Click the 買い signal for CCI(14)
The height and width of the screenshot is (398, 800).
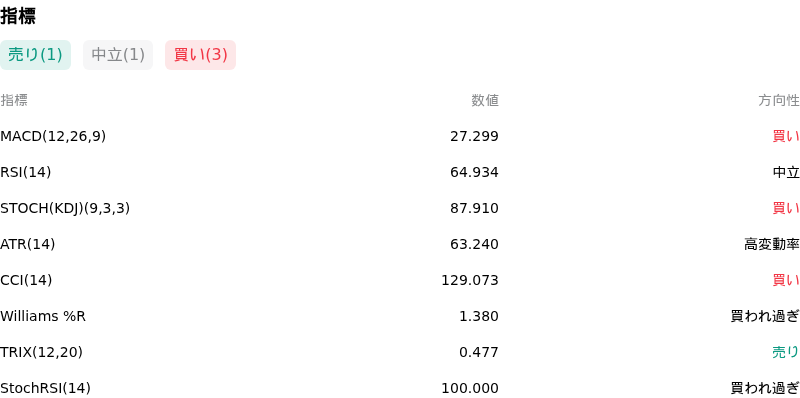click(x=786, y=280)
